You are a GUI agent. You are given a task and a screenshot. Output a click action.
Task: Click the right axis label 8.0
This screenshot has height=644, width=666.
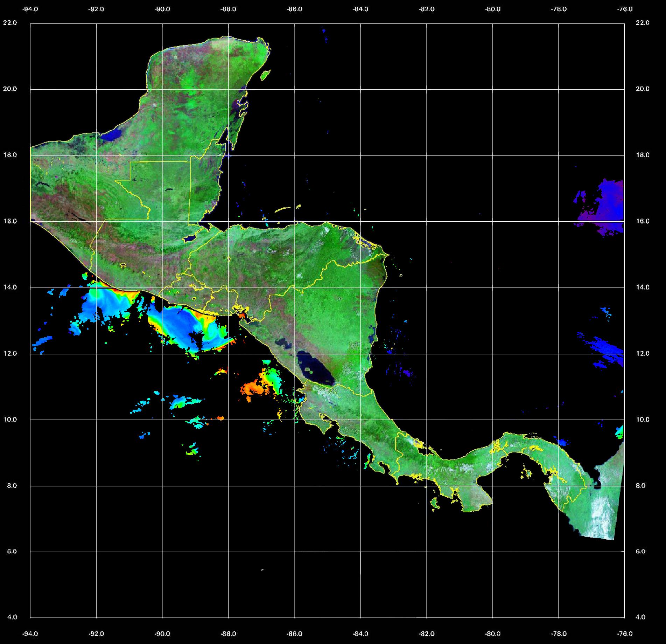(643, 486)
